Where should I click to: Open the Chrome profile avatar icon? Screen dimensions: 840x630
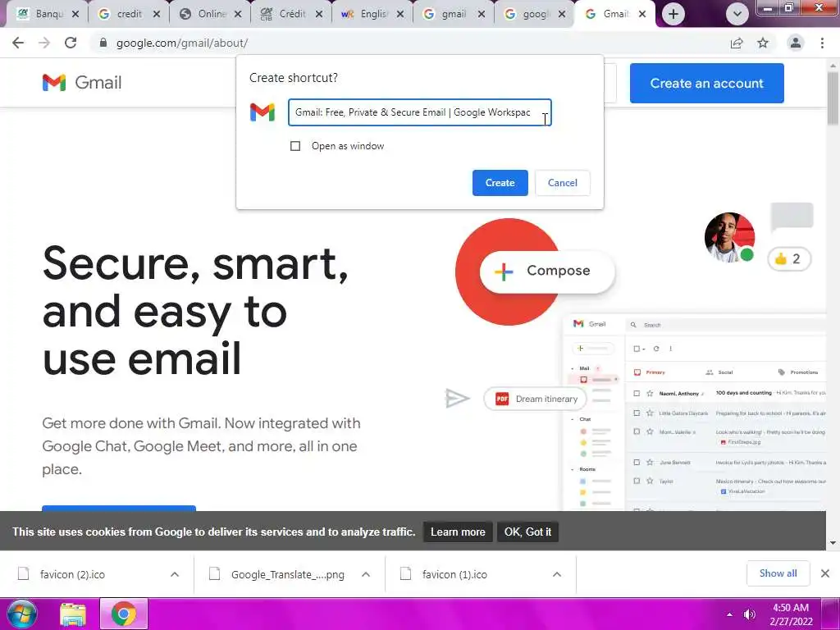(796, 43)
